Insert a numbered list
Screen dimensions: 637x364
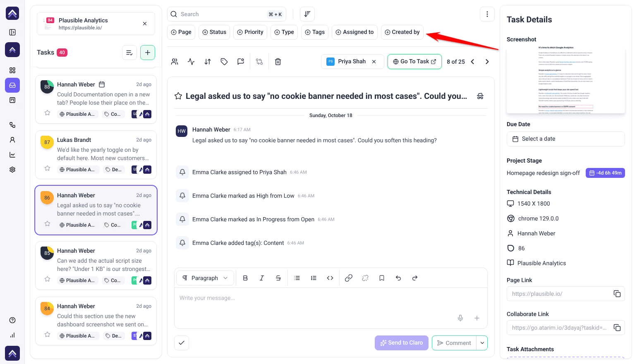[x=314, y=278]
